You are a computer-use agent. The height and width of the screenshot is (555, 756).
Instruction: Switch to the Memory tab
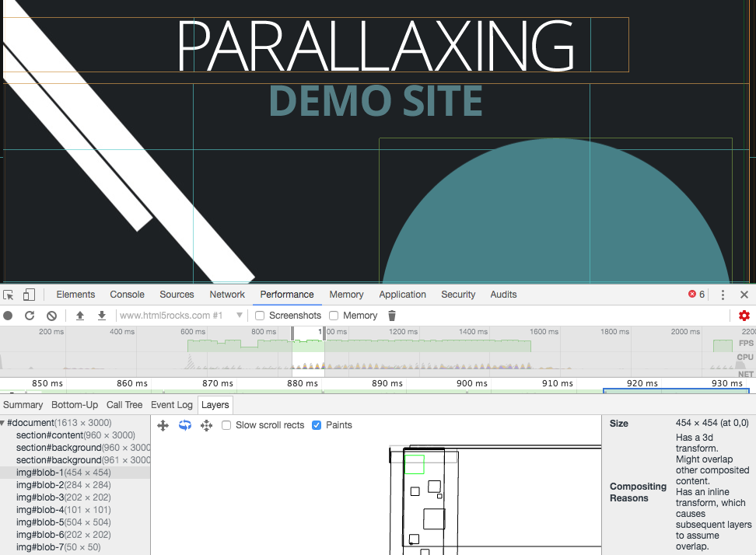coord(345,295)
